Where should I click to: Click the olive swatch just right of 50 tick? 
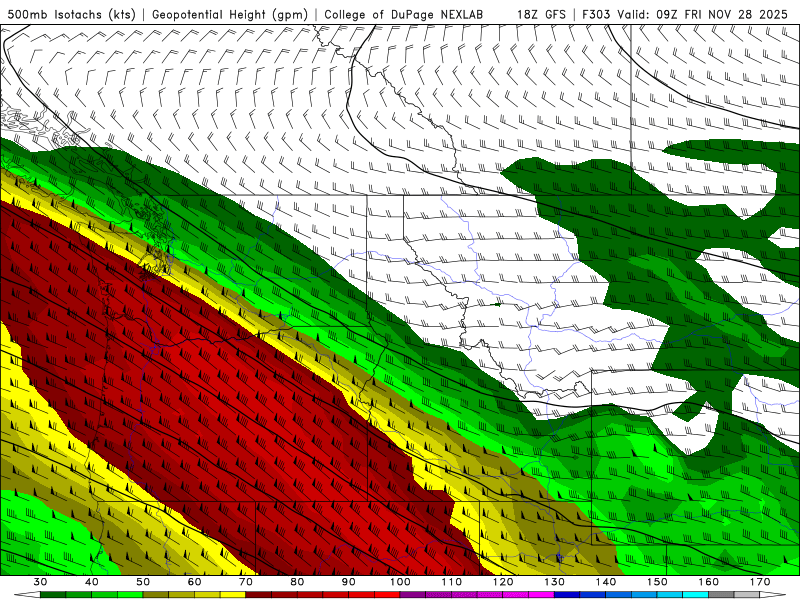point(156,595)
